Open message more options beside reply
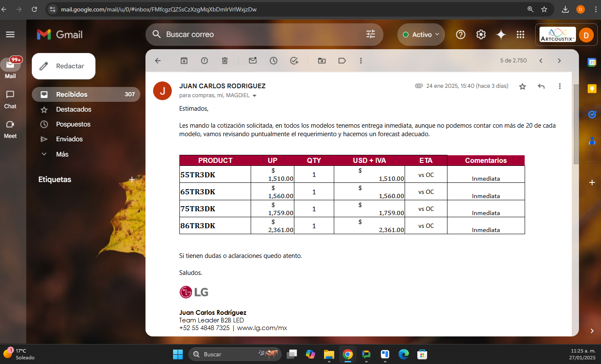The width and height of the screenshot is (601, 364). coord(560,86)
